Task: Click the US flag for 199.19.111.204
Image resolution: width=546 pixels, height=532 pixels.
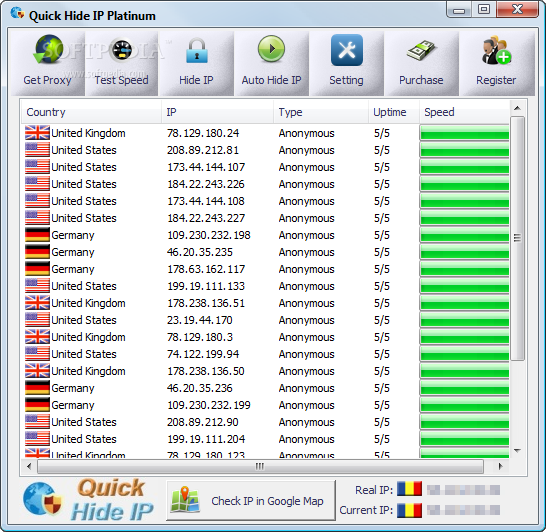Action: coord(37,439)
